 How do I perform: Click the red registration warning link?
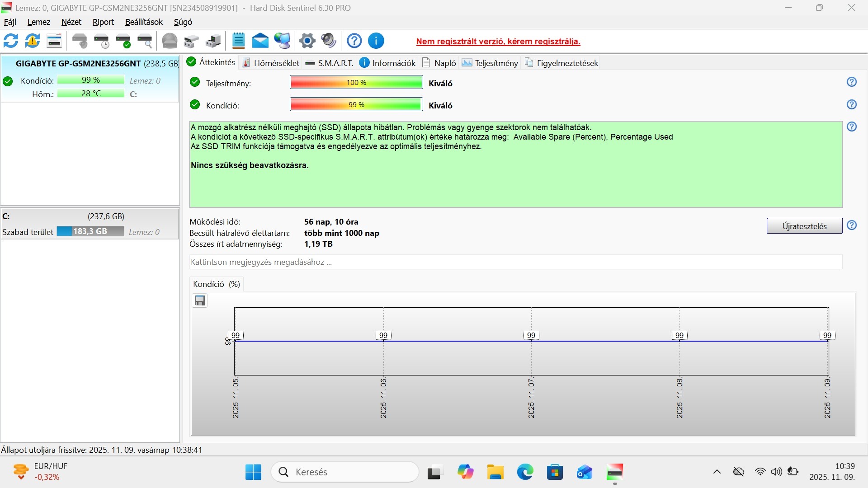click(x=498, y=41)
